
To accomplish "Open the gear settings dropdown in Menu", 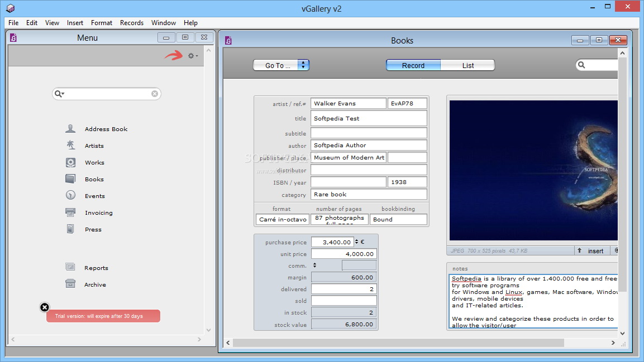I will [x=193, y=56].
